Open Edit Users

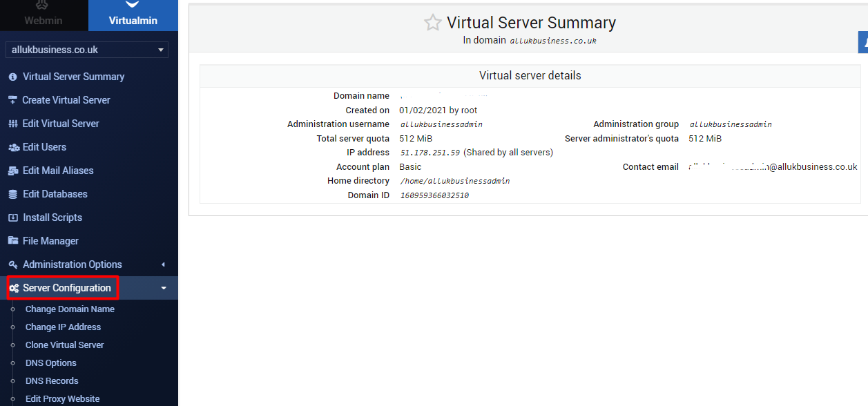pos(44,147)
